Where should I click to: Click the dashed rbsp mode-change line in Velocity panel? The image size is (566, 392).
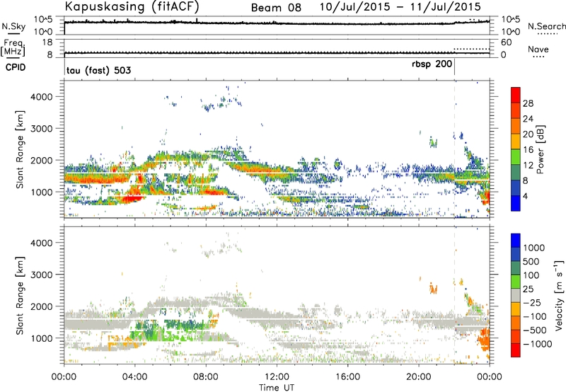454,295
